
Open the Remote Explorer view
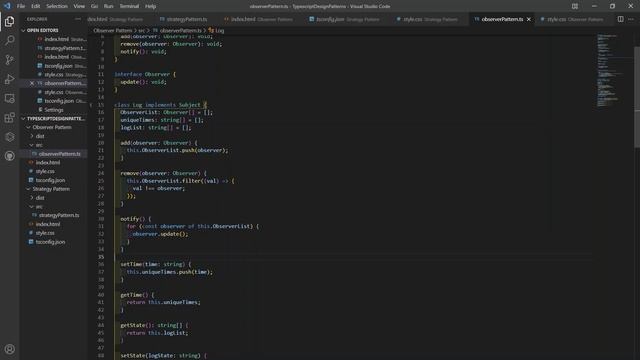[9, 98]
